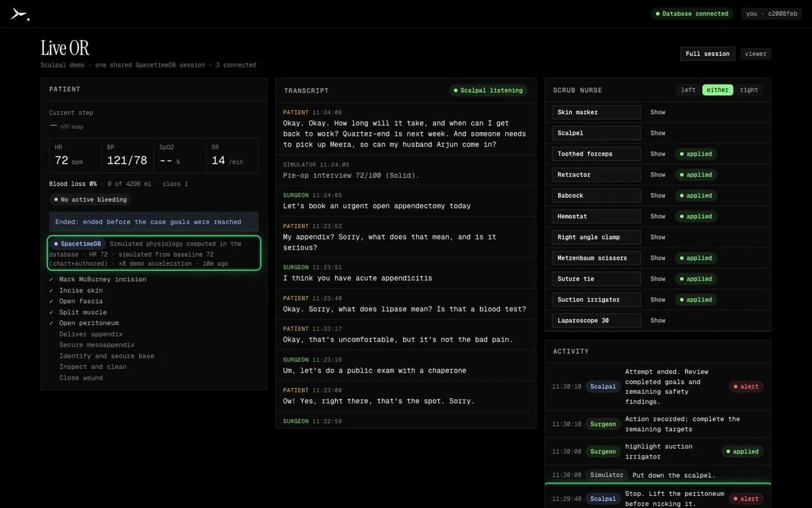812x508 pixels.
Task: Click the 'Ended: ended before the case goals' banner
Action: [154, 222]
